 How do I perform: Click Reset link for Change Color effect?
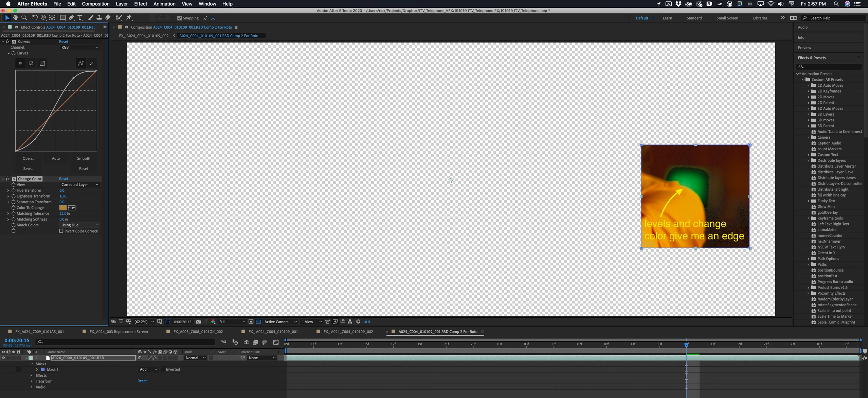point(64,179)
